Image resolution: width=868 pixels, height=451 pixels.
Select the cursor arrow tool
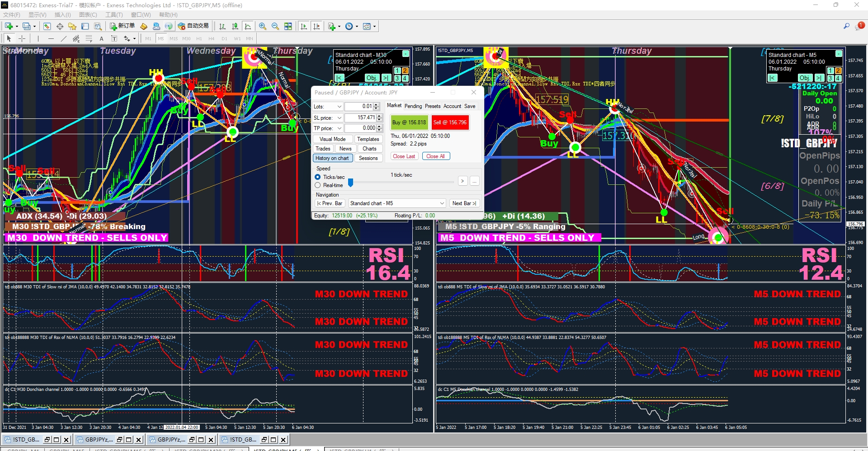click(x=9, y=38)
